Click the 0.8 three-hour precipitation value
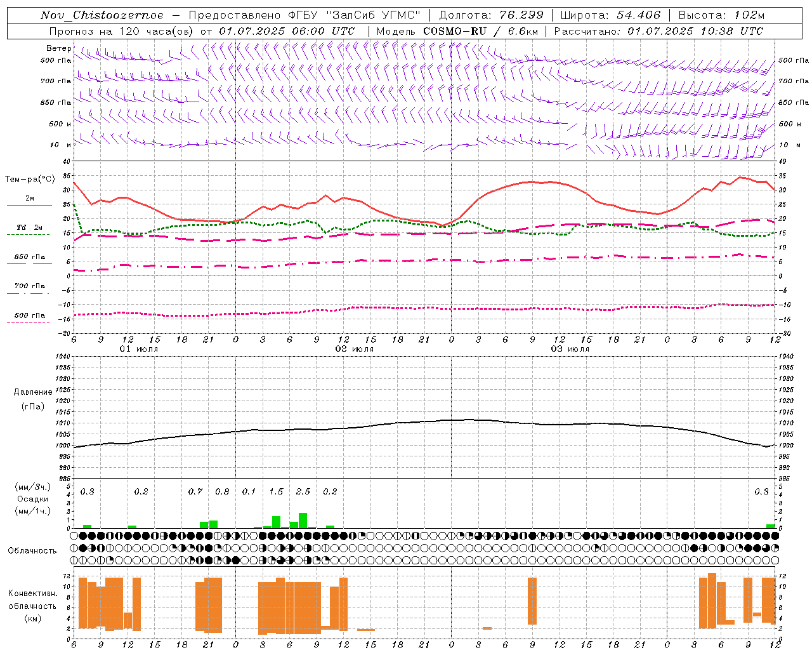 (222, 492)
